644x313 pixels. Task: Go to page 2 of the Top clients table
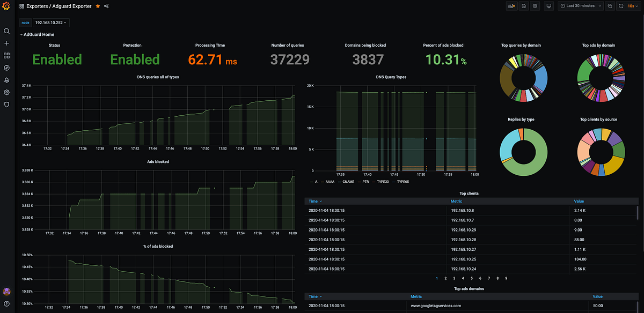[445, 278]
